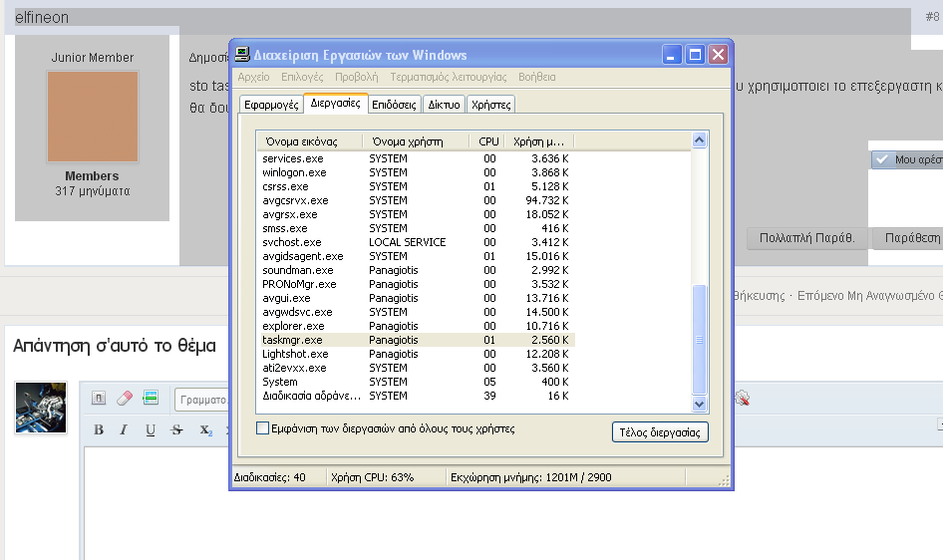Apply bold formatting in reply editor
This screenshot has height=560, width=943.
(x=99, y=429)
